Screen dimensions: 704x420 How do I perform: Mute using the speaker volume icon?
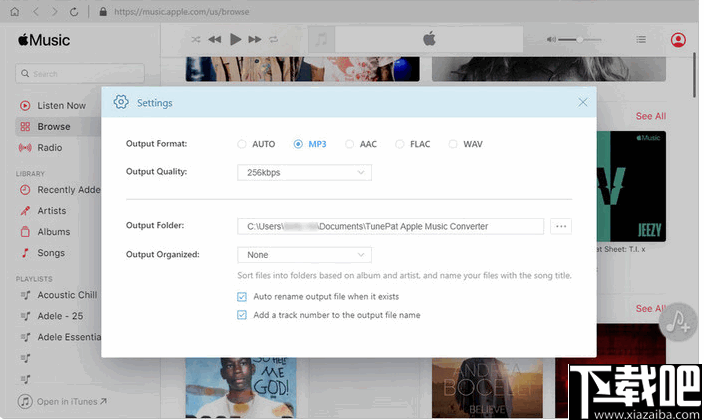click(551, 40)
